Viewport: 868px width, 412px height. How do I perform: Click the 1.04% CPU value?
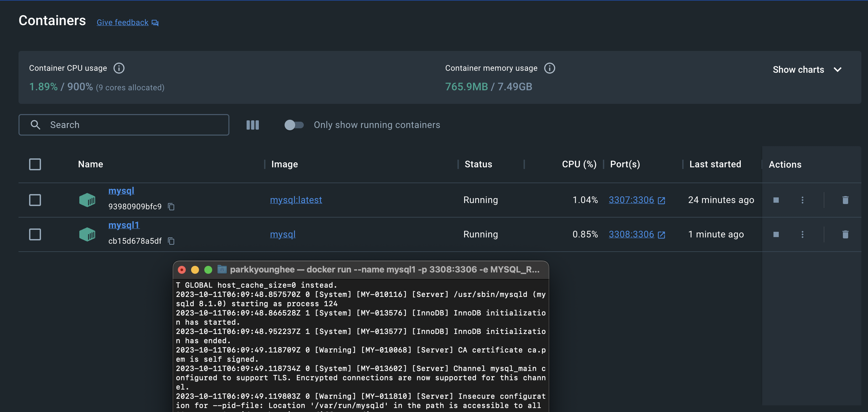[x=585, y=200]
